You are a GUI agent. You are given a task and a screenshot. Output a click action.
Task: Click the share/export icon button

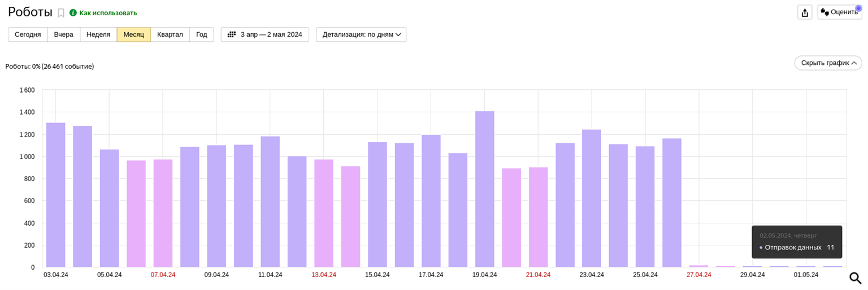[x=805, y=12]
